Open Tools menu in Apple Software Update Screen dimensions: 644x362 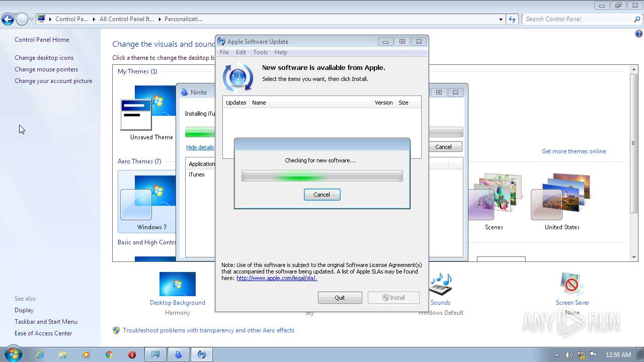pos(260,52)
